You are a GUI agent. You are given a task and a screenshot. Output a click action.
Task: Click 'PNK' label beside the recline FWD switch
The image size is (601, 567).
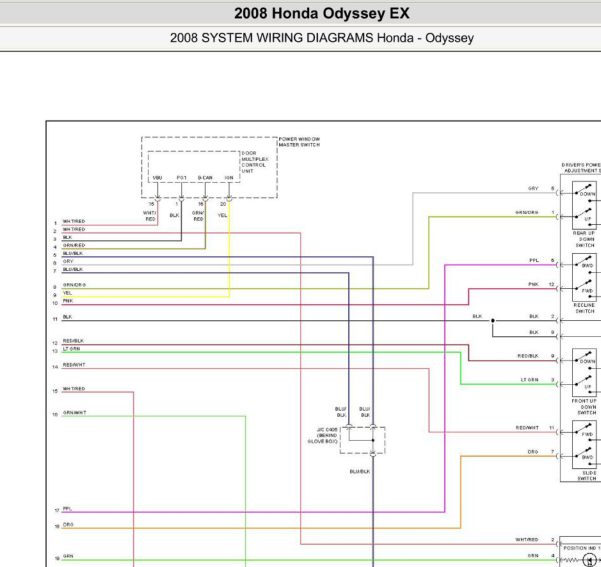534,284
